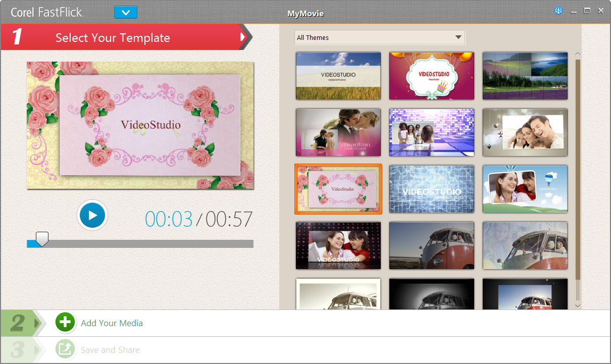611x364 pixels.
Task: Select the wheat field sky template
Action: pyautogui.click(x=338, y=76)
